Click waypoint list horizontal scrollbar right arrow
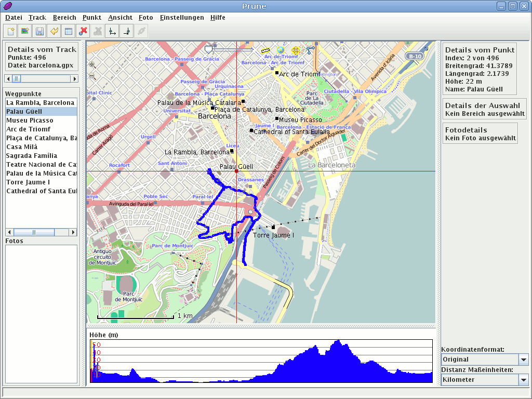 click(73, 232)
